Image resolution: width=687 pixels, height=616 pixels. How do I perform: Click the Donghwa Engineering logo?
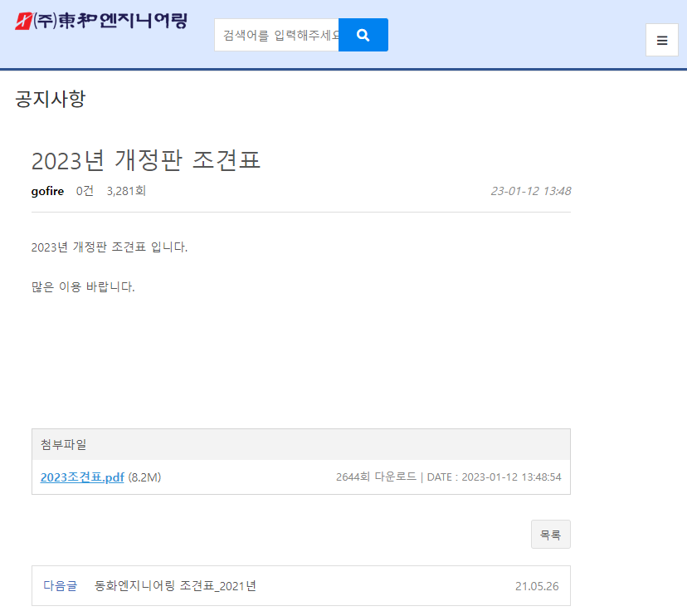(x=101, y=21)
